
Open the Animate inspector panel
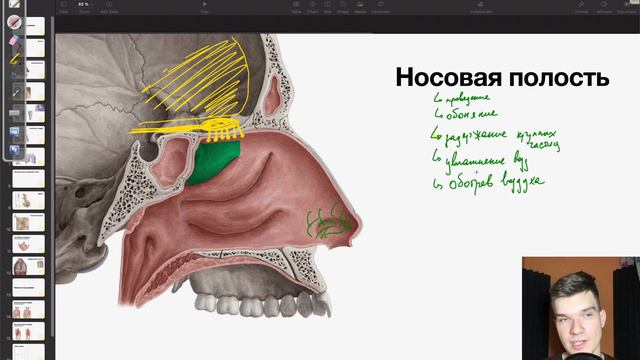(x=604, y=7)
